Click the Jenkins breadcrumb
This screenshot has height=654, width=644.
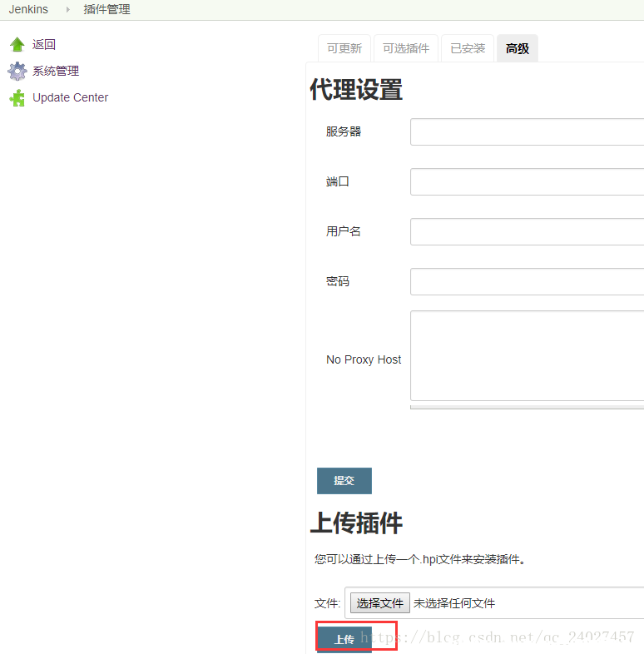pos(28,9)
